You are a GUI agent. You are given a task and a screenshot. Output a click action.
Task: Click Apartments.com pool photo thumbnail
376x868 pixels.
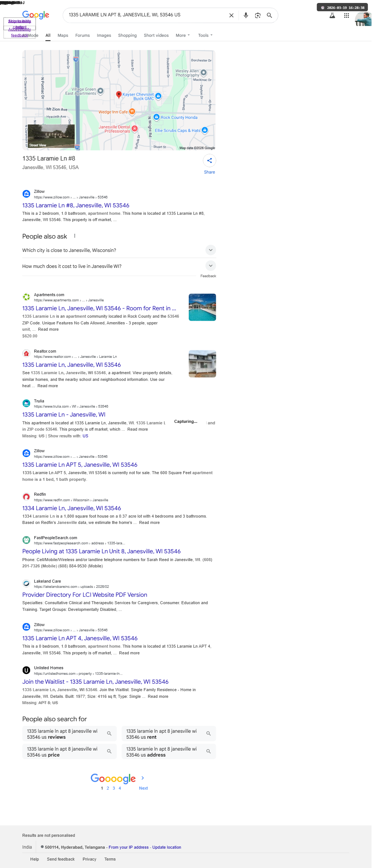pos(202,307)
